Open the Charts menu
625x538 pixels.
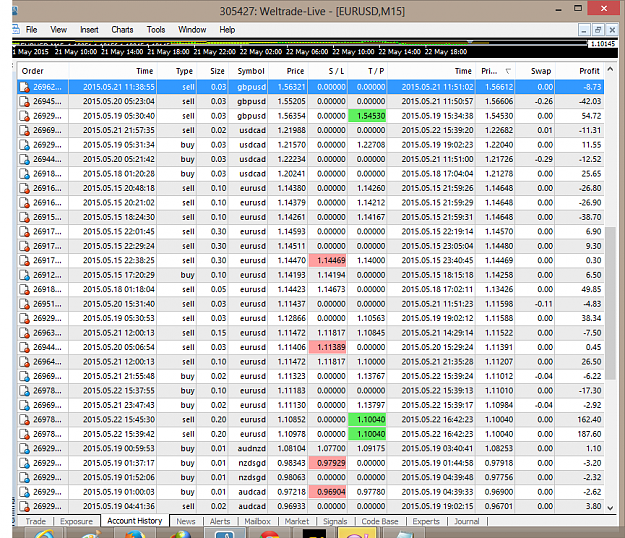[122, 30]
